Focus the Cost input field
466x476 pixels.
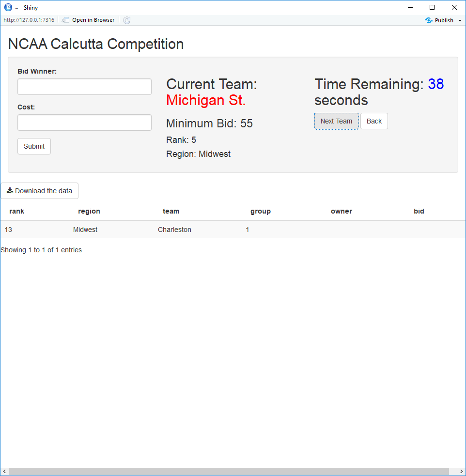84,123
